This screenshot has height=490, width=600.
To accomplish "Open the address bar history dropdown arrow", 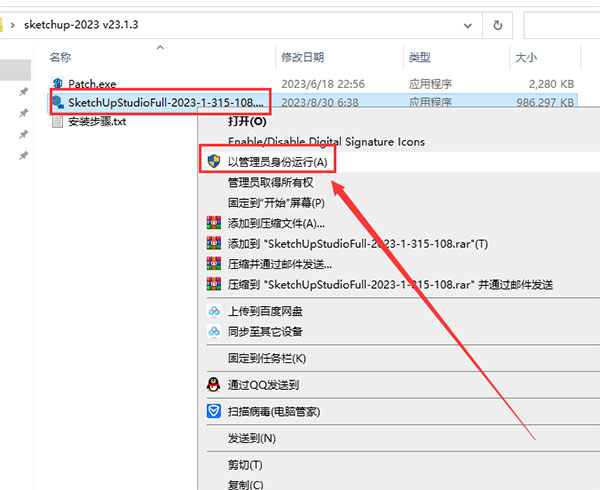I will (481, 23).
